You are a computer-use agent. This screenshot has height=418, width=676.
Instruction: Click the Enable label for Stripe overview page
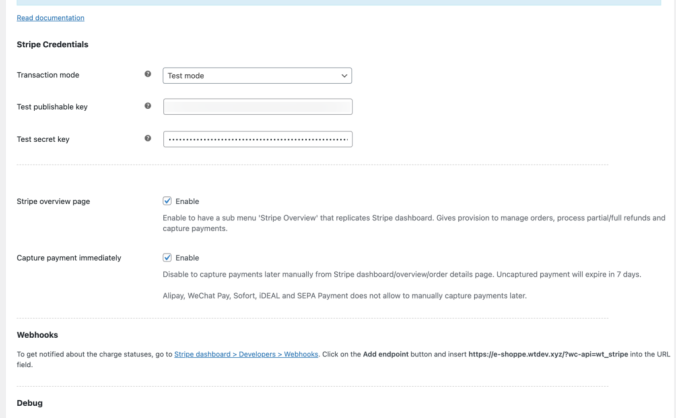pyautogui.click(x=187, y=201)
